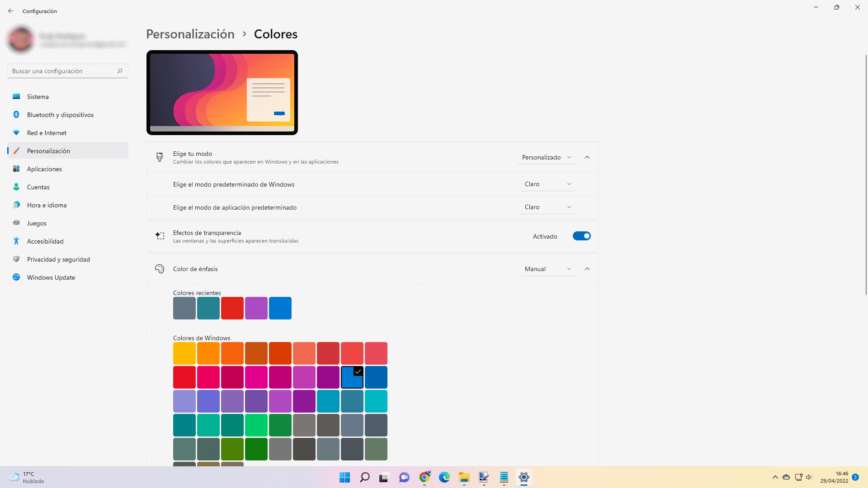This screenshot has height=488, width=868.
Task: Click the sparkle icon beside Efectos de transparencia
Action: [160, 236]
